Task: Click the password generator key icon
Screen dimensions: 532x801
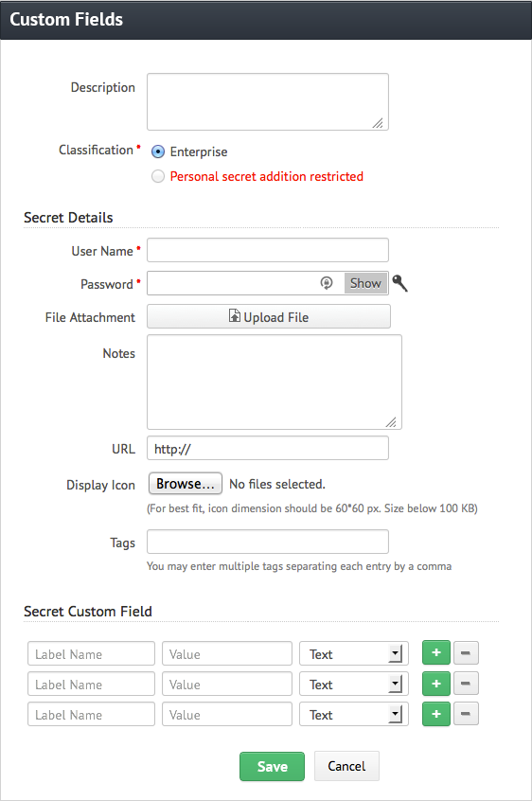Action: coord(399,282)
